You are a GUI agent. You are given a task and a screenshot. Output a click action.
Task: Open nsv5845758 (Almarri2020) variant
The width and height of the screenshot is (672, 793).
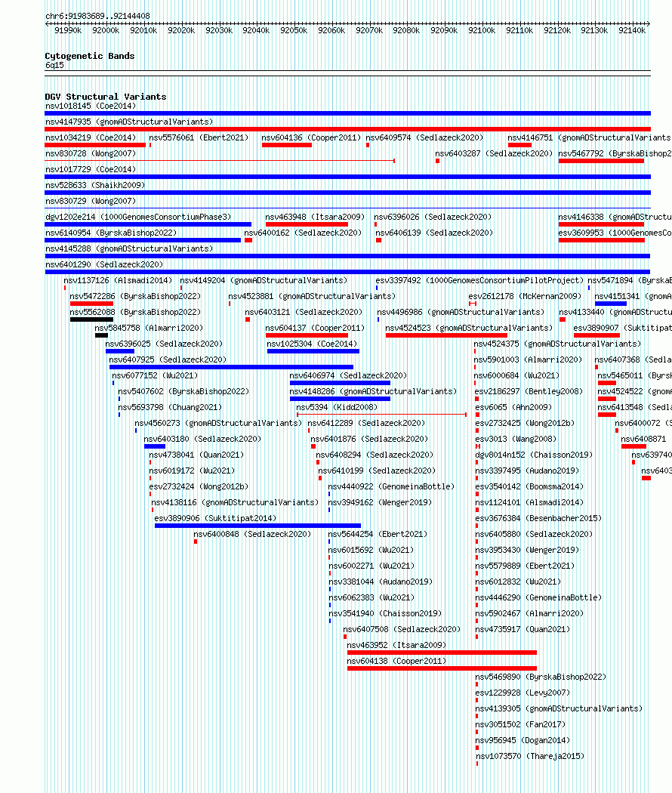(149, 329)
